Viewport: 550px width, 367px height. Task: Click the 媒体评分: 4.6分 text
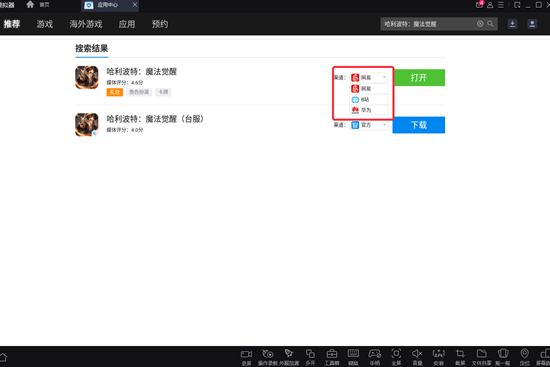click(x=125, y=82)
